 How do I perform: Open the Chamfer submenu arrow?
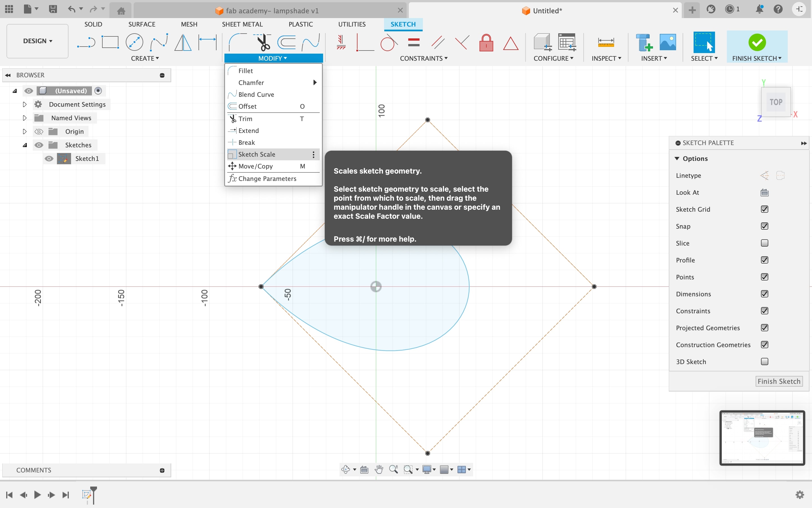click(x=315, y=83)
